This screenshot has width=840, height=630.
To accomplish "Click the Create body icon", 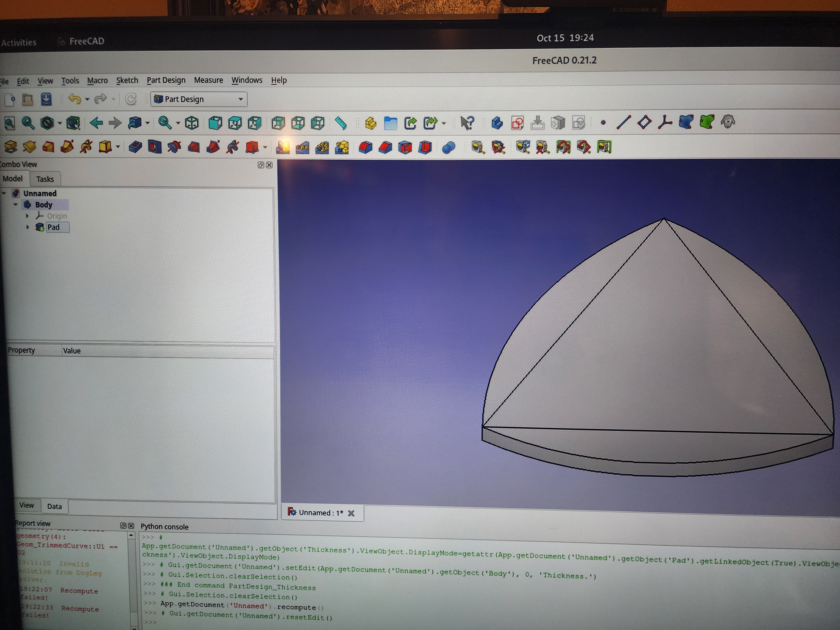I will pyautogui.click(x=497, y=123).
